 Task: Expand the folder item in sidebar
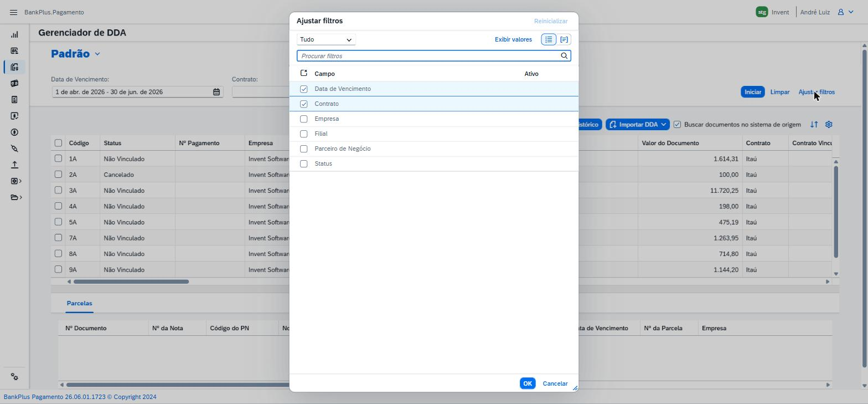point(17,197)
